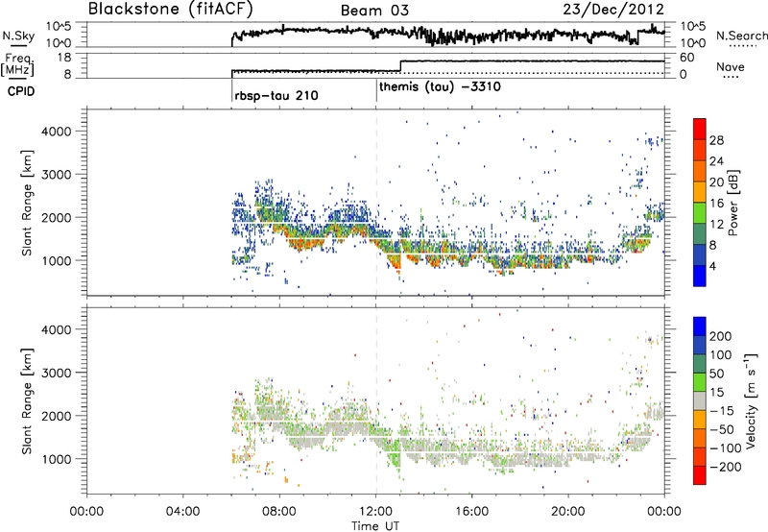The image size is (768, 532).
Task: Click the left '10^5' noise axis tick
Action: point(59,27)
